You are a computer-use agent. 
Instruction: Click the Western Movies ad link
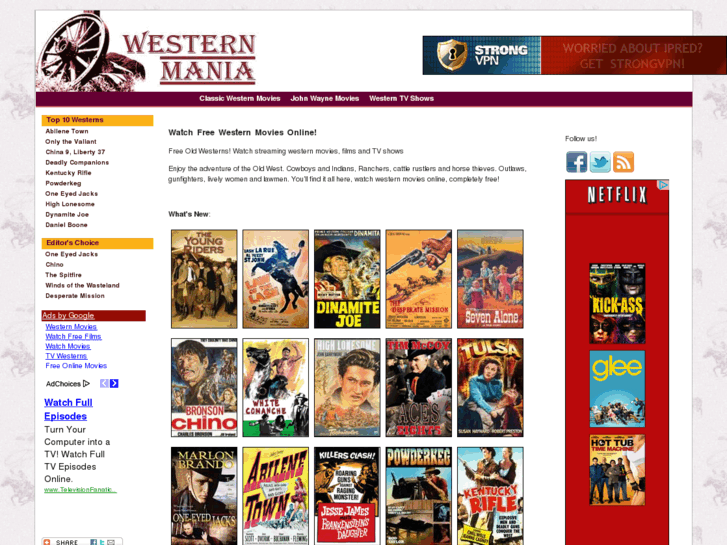coord(71,327)
